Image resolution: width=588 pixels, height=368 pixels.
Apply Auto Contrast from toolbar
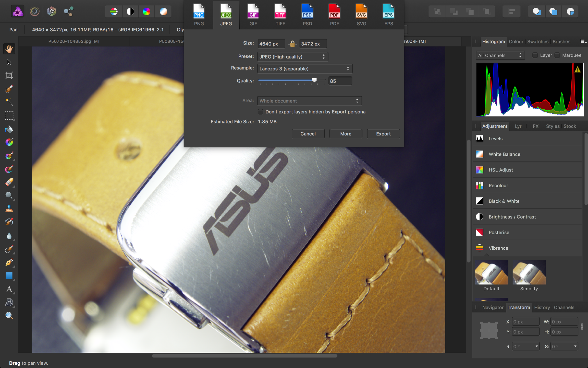(130, 11)
